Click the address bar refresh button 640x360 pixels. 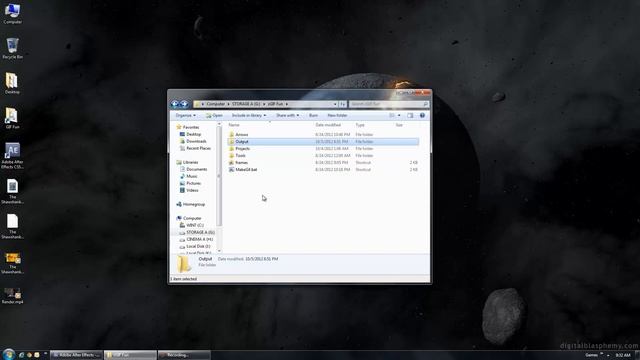(342, 104)
